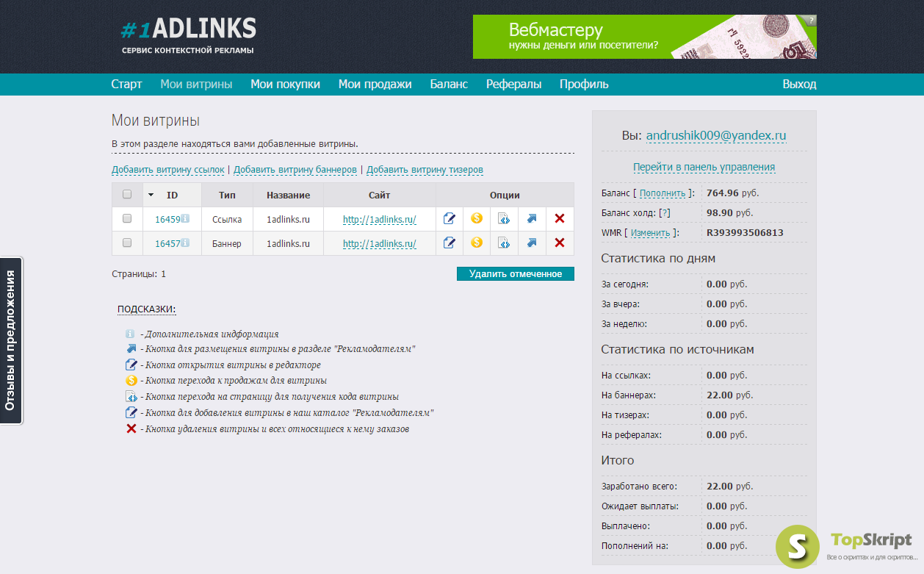
Task: Click the Страницы: 1 pagination text
Action: pos(139,274)
